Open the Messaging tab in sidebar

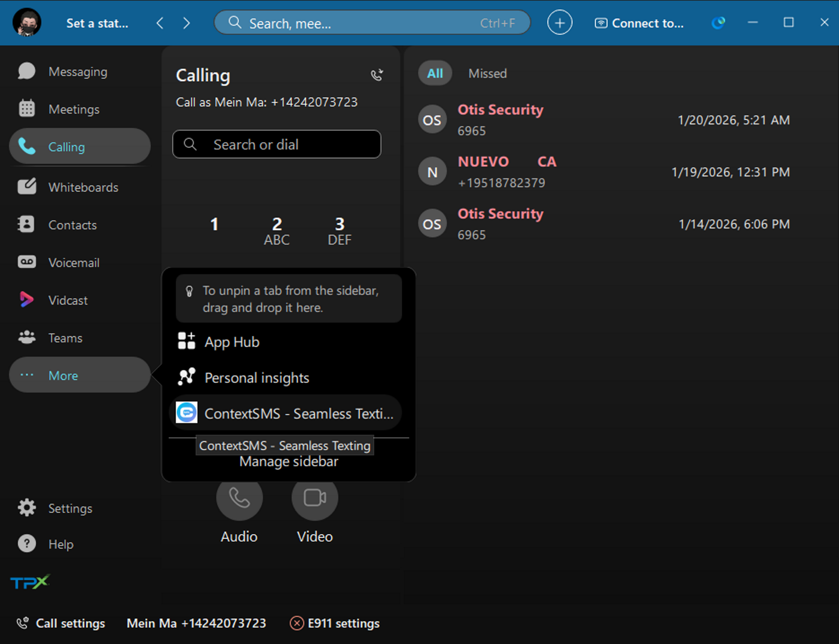pyautogui.click(x=80, y=72)
